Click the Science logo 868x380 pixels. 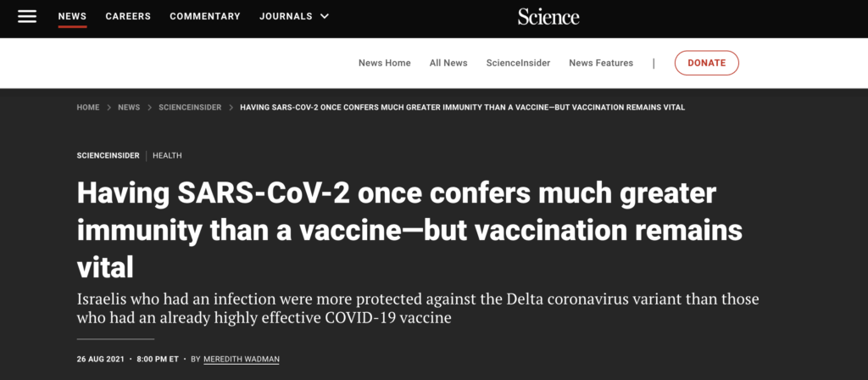[548, 16]
